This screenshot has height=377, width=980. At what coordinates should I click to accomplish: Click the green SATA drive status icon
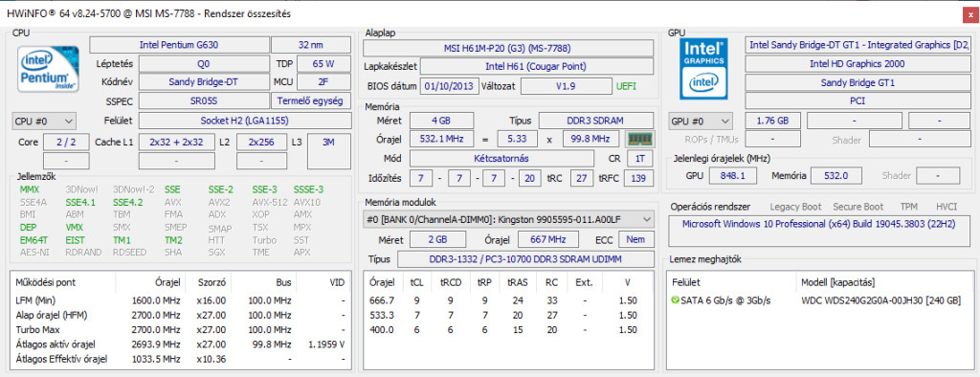675,300
